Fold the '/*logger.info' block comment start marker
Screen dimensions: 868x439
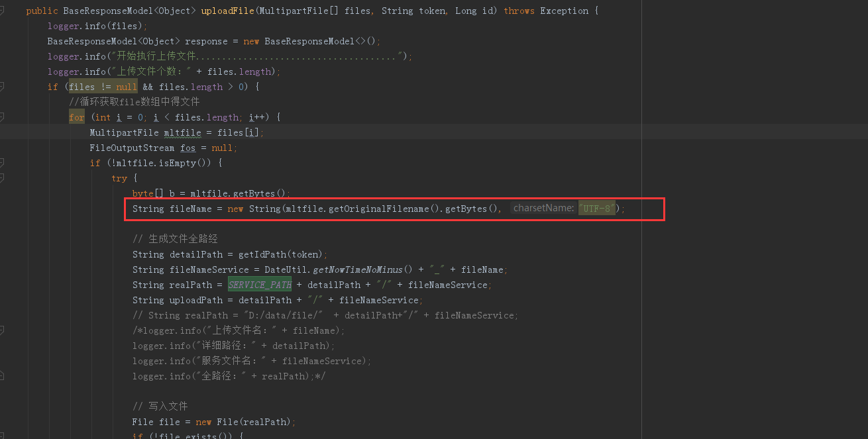pos(2,330)
